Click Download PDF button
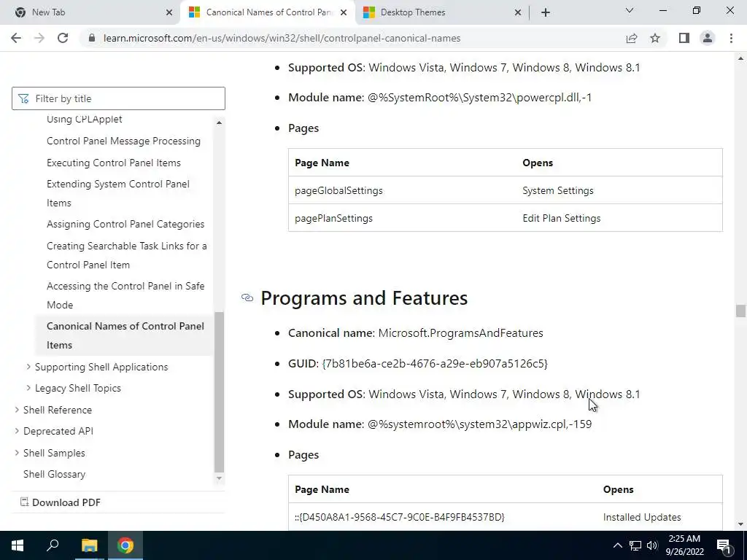The height and width of the screenshot is (560, 747). point(61,502)
